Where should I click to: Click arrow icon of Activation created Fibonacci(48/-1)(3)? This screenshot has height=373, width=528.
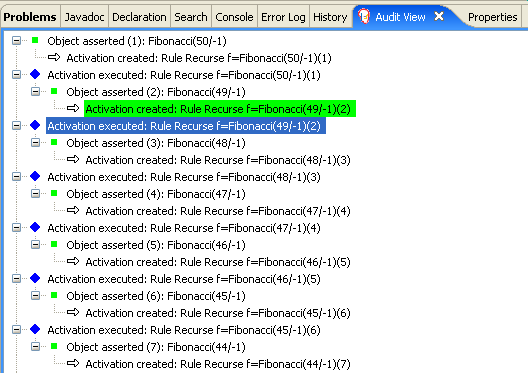[x=73, y=159]
